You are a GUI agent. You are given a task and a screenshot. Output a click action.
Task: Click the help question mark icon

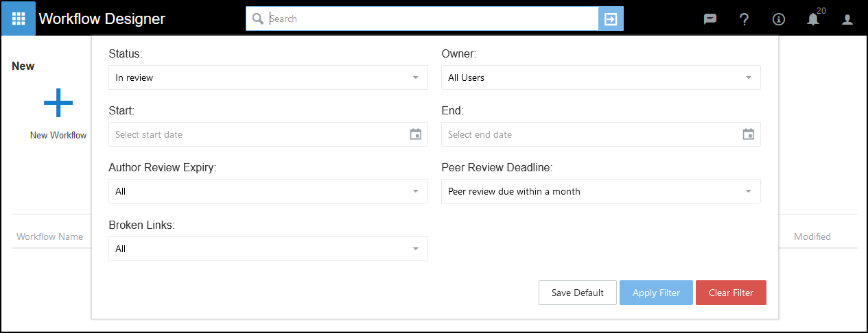pyautogui.click(x=744, y=19)
